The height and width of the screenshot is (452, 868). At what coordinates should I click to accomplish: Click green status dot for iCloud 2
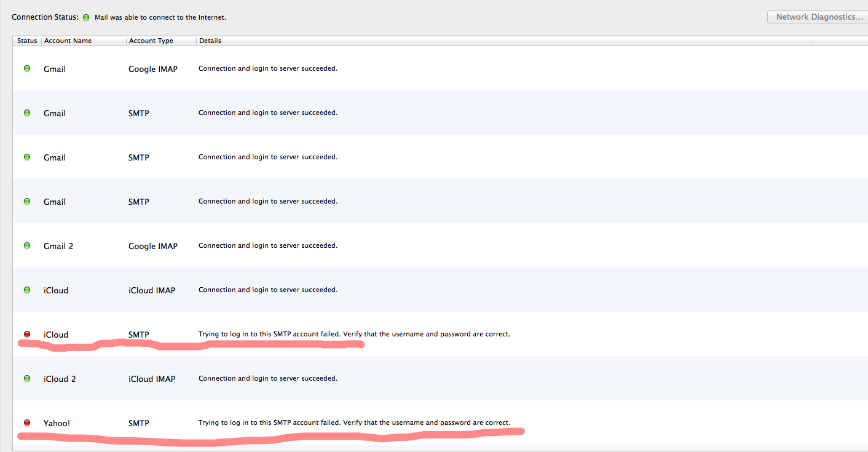[x=27, y=378]
